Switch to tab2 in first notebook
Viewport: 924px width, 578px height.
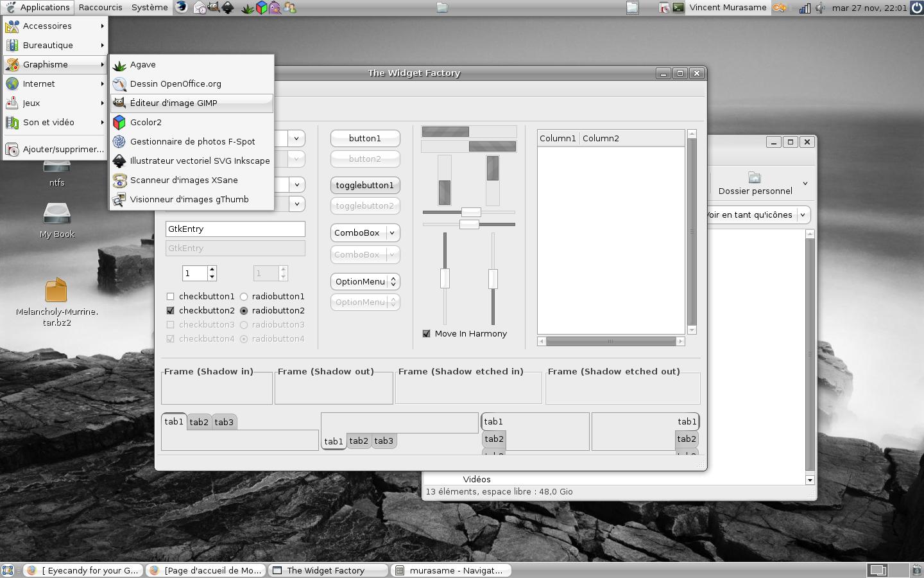pyautogui.click(x=199, y=423)
